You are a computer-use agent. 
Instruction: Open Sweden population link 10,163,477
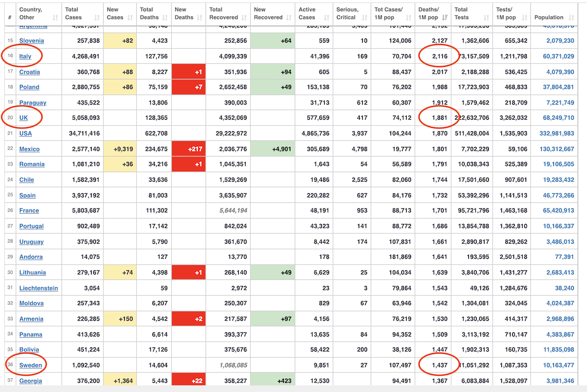[558, 366]
